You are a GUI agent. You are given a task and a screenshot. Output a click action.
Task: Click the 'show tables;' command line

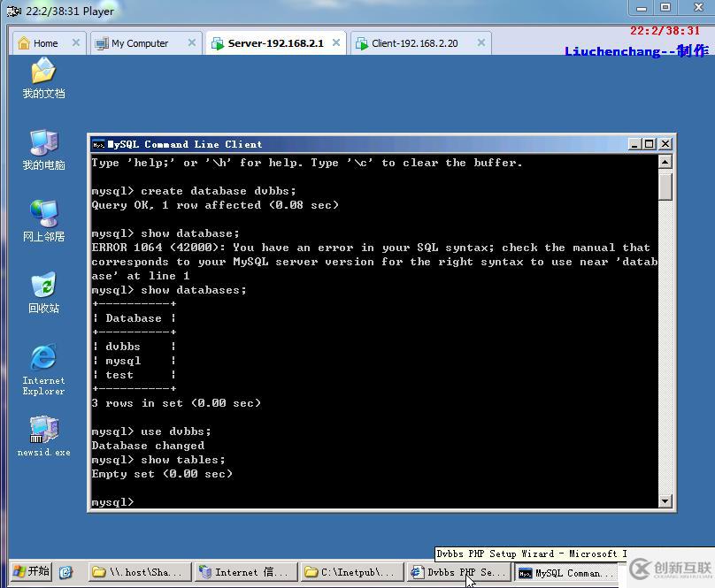pyautogui.click(x=158, y=460)
